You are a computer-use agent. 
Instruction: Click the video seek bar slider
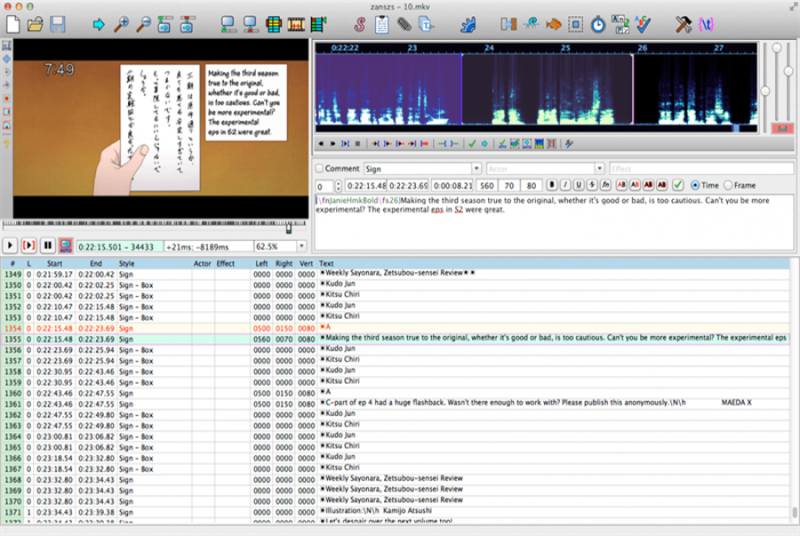tap(289, 228)
